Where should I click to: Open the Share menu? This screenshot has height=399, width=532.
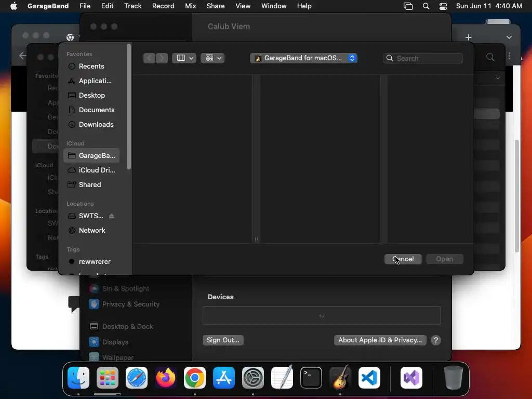point(216,6)
